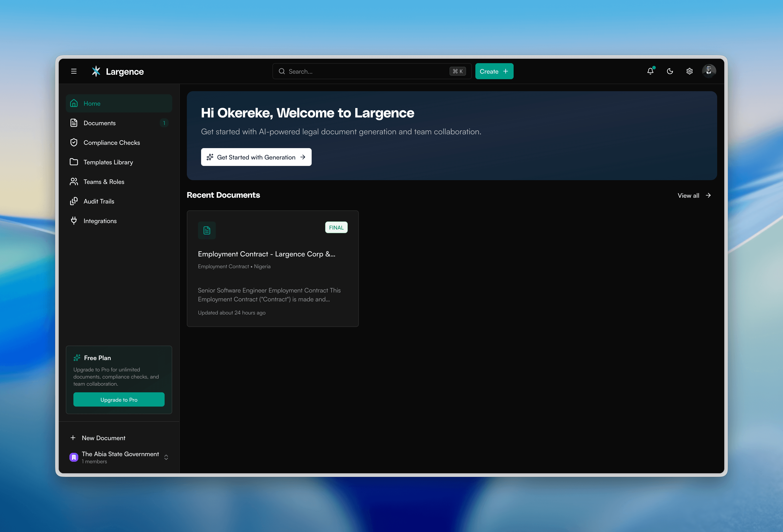Viewport: 783px width, 532px height.
Task: Toggle dark mode with the moon icon
Action: tap(670, 71)
